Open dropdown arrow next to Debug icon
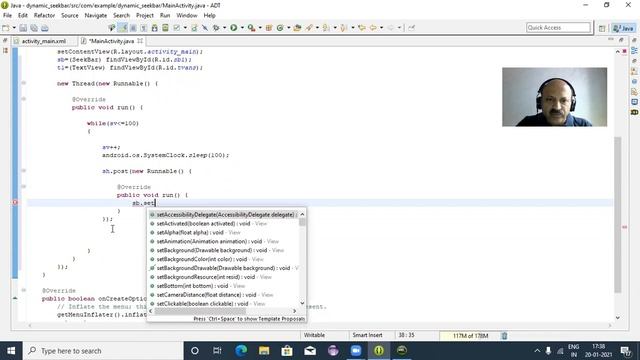 (x=224, y=28)
